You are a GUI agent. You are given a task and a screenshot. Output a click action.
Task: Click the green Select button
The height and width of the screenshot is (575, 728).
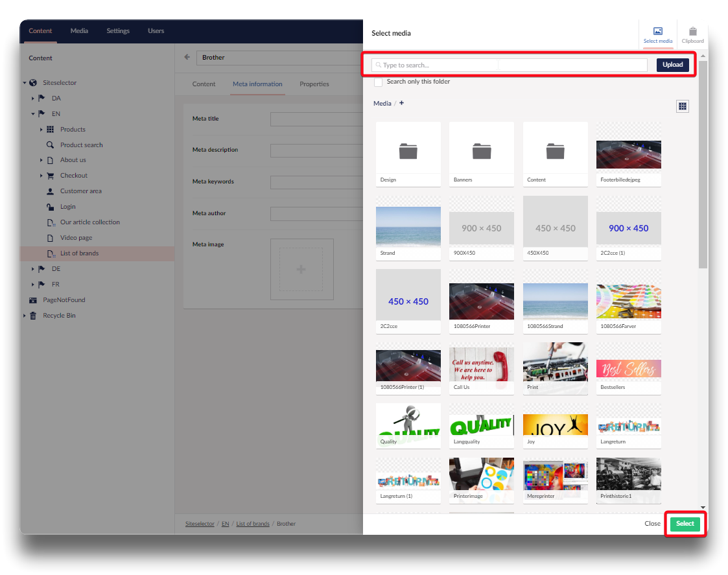click(x=685, y=524)
